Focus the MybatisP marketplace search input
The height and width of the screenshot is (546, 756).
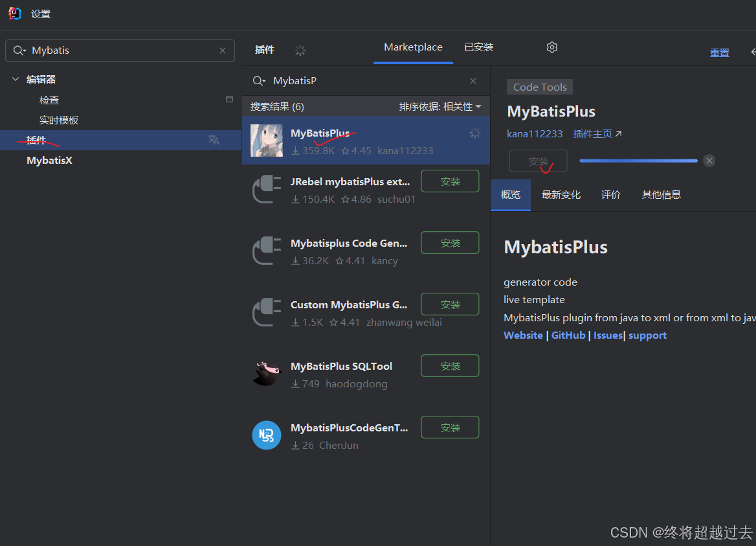366,81
